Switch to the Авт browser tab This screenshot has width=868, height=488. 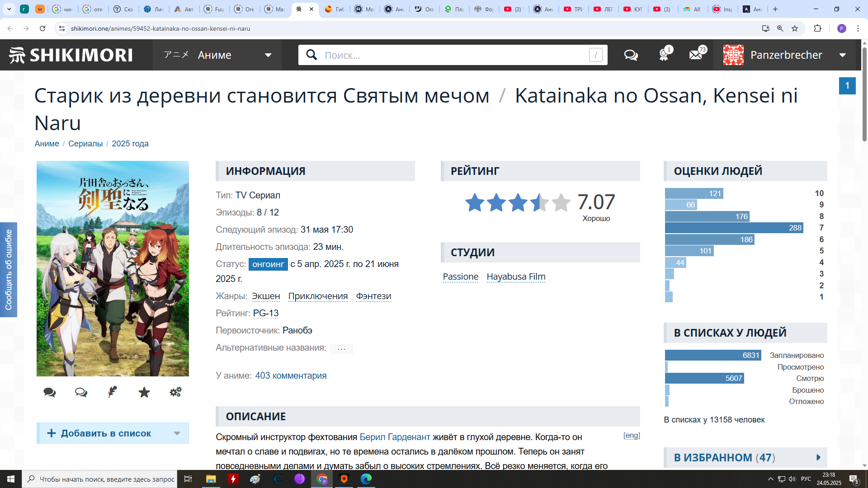pyautogui.click(x=184, y=9)
